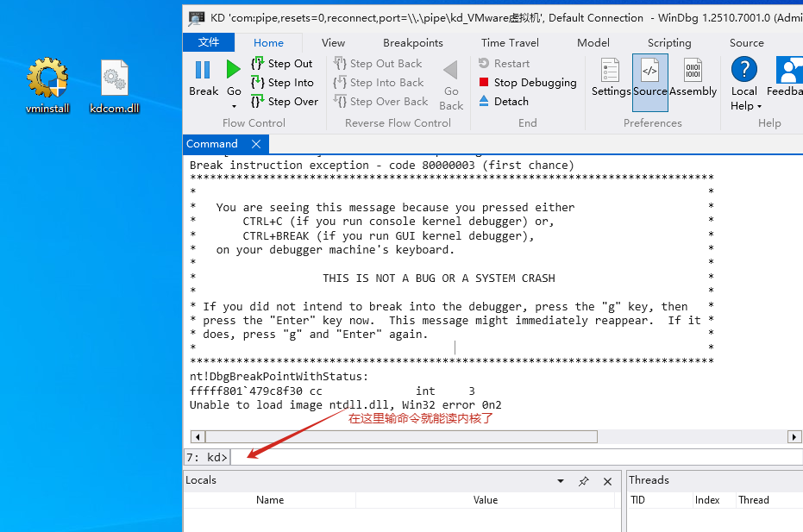Pin the Locals panel
The image size is (803, 532).
(x=584, y=481)
